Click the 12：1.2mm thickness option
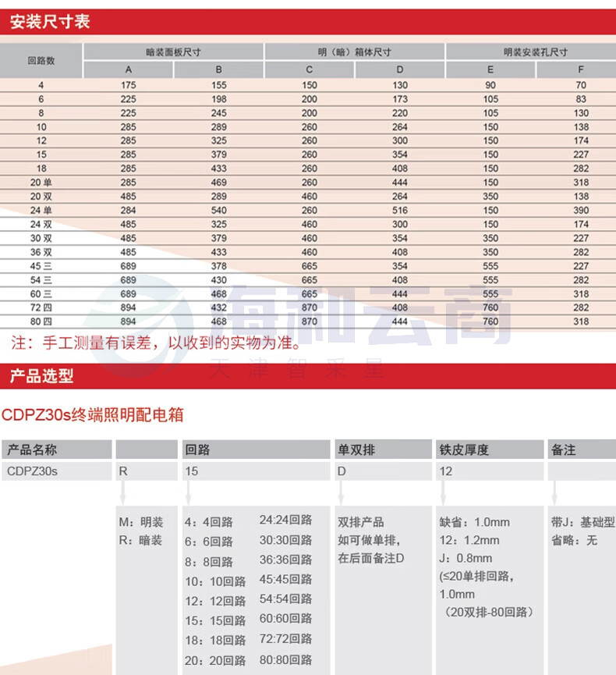 click(469, 540)
